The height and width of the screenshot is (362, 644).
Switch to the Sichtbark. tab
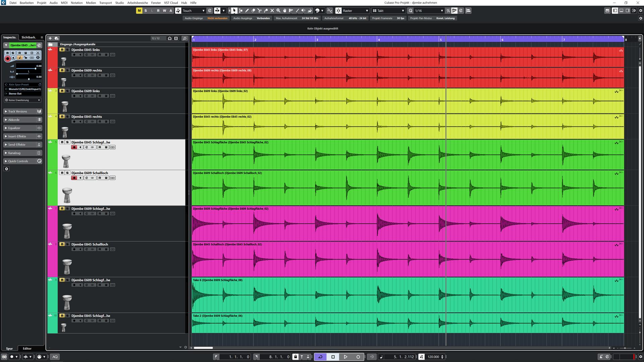29,38
